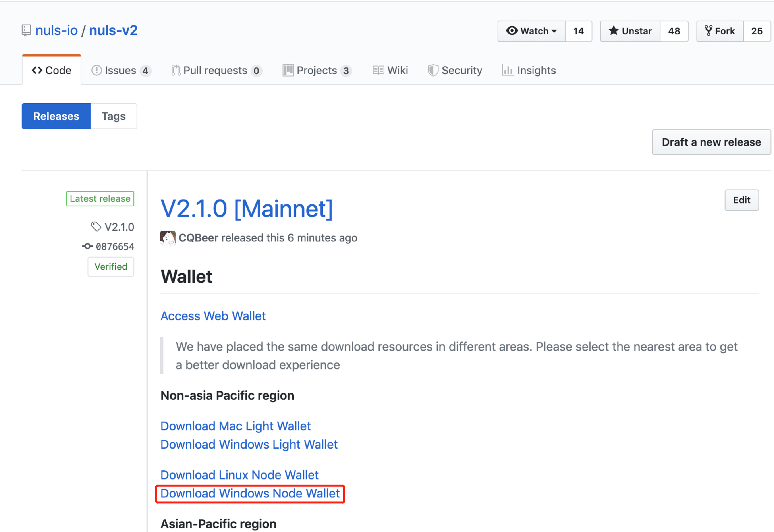This screenshot has width=774, height=532.
Task: Click Download Windows Node Wallet
Action: 250,494
